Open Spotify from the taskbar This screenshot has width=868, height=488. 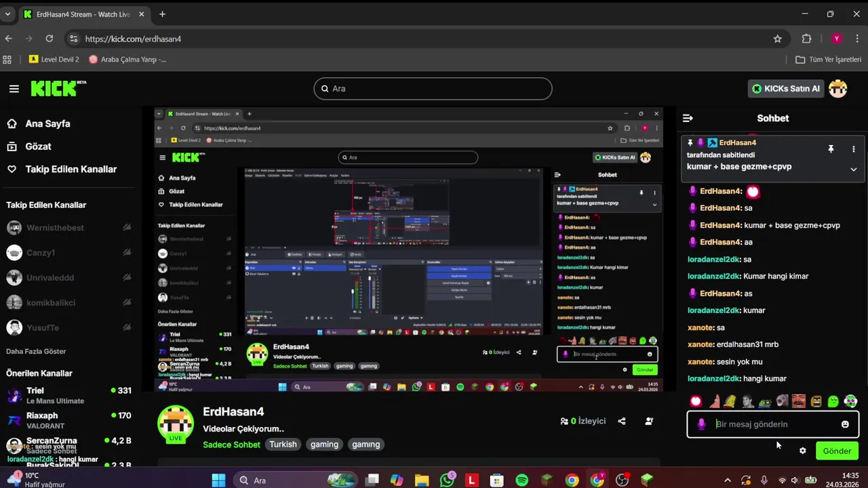coord(522,481)
